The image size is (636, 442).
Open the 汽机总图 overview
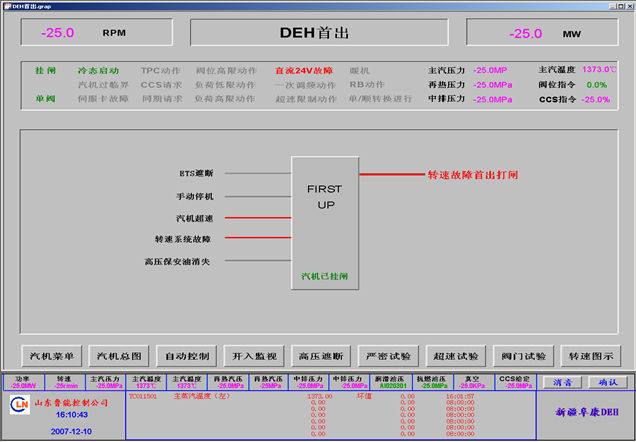tap(119, 356)
